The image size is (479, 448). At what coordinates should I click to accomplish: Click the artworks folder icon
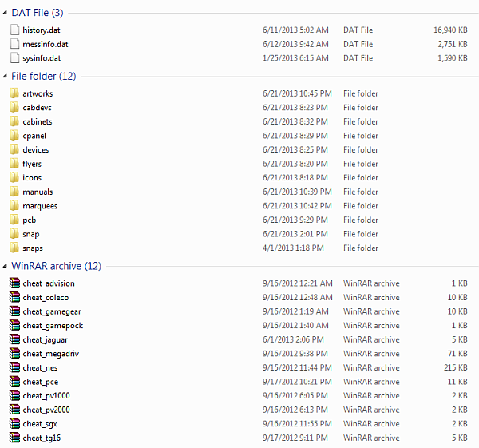(x=14, y=93)
